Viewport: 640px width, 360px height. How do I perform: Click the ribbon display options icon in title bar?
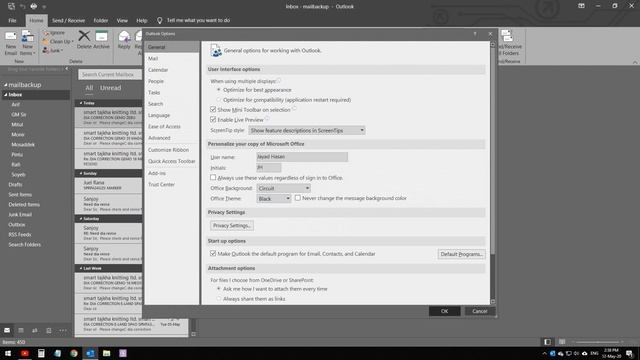coord(581,6)
